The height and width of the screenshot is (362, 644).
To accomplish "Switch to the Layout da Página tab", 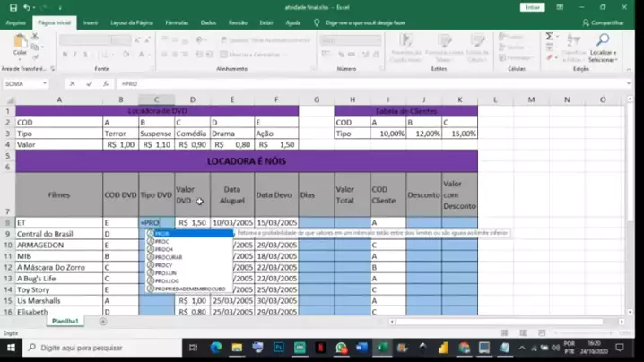I will pos(131,22).
